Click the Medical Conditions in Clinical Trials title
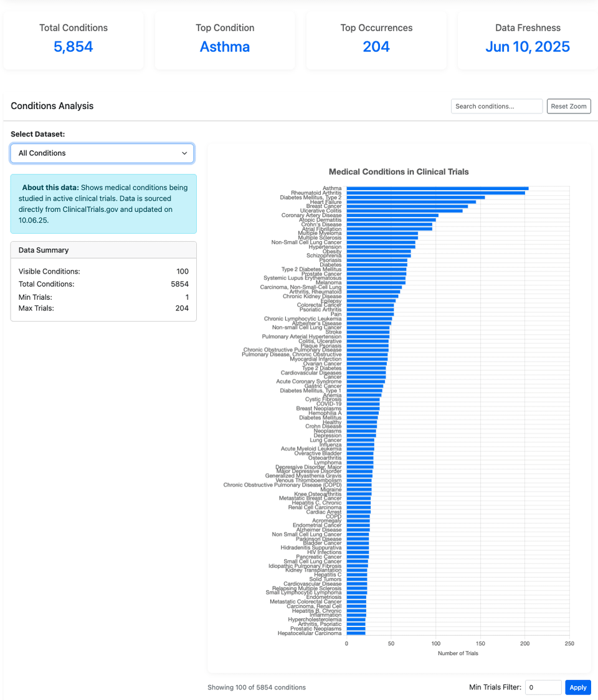Viewport: 598px width, 700px height. [399, 172]
